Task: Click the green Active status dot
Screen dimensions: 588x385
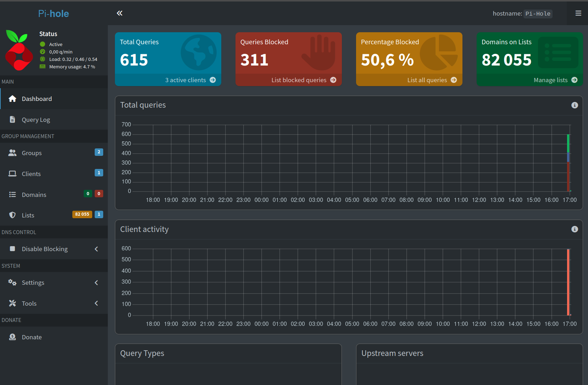Action: (43, 44)
